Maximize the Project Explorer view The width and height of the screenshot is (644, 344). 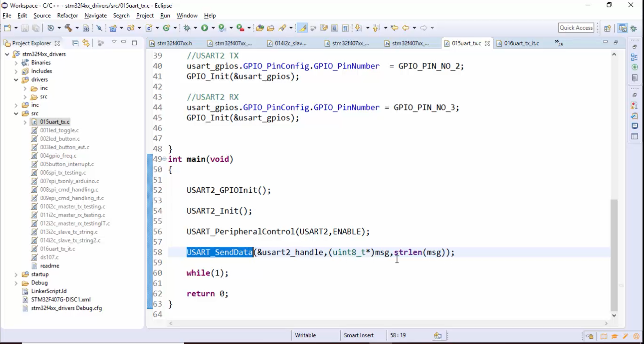(x=134, y=43)
